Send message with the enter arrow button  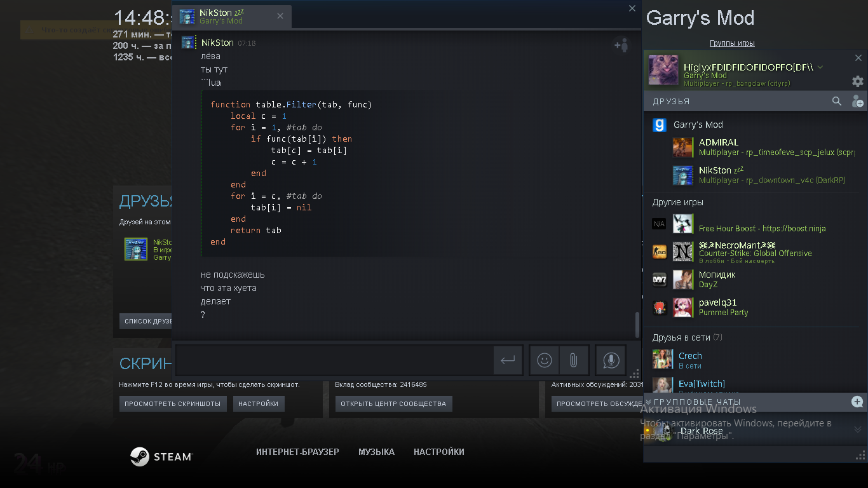click(x=508, y=360)
